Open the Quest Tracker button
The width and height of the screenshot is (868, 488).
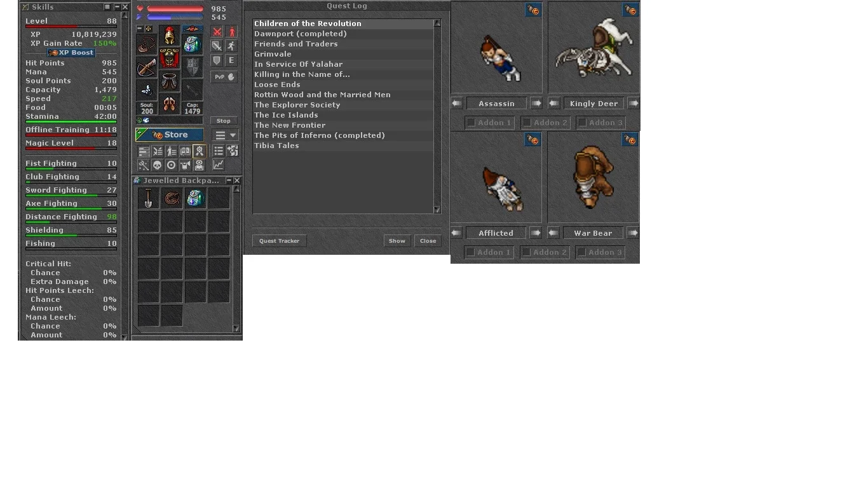(x=280, y=241)
